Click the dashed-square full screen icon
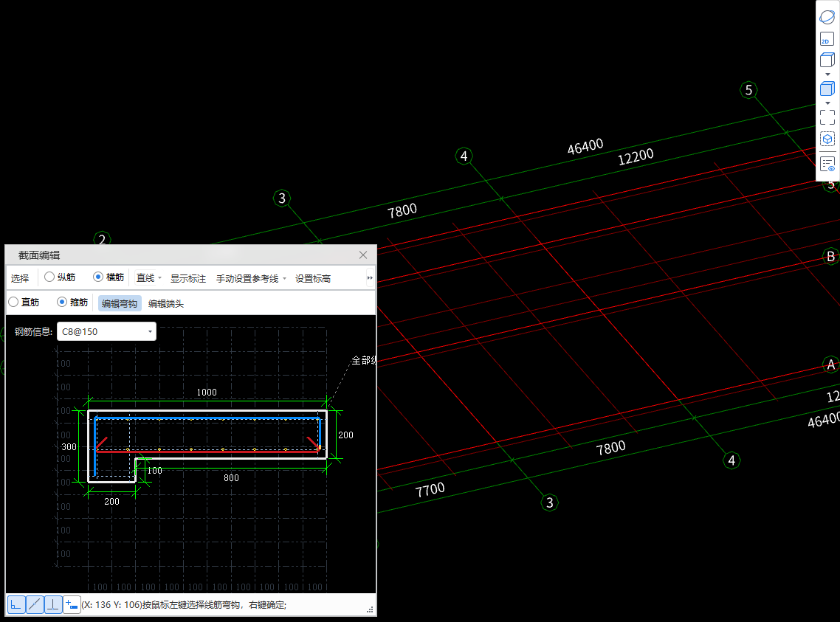840x622 pixels. pyautogui.click(x=827, y=117)
